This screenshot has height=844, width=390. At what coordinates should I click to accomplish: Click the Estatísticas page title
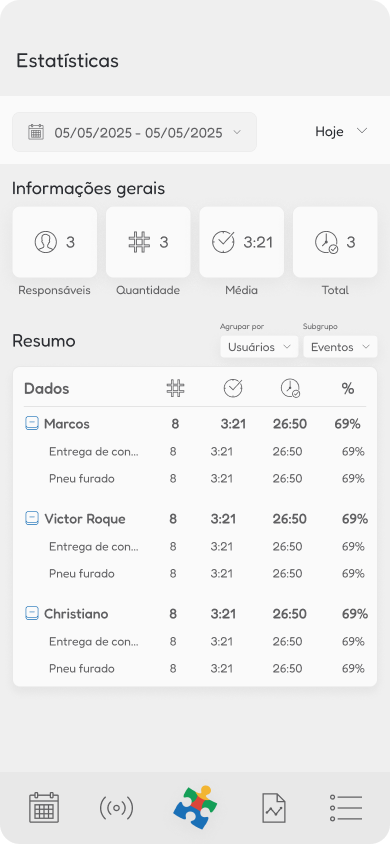click(x=67, y=61)
